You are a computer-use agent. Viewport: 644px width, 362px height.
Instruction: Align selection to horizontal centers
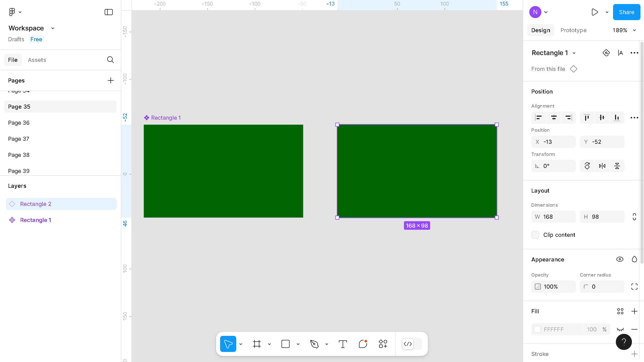point(554,117)
